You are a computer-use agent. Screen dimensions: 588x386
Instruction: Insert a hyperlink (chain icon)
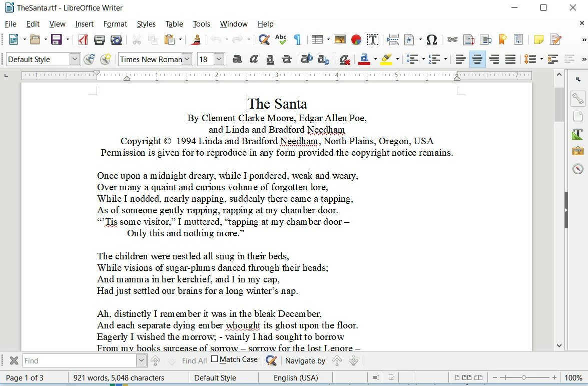pos(452,40)
